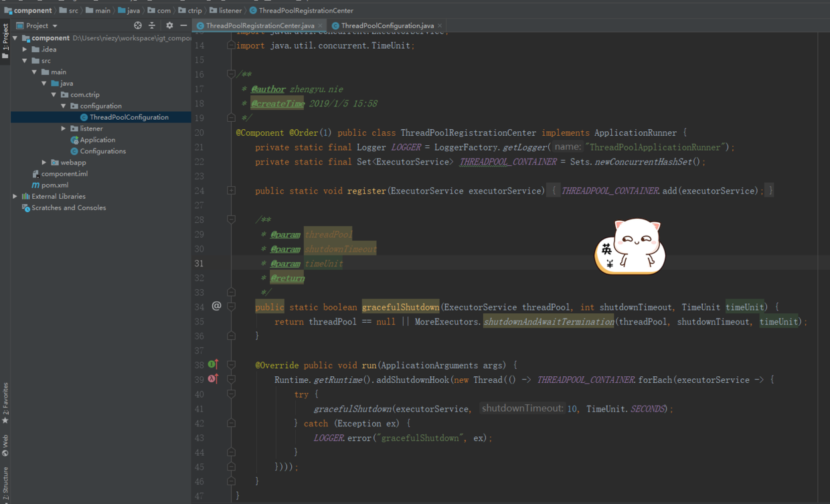Viewport: 830px width, 504px height.
Task: Open the Favorites tool window side tab
Action: pos(5,403)
